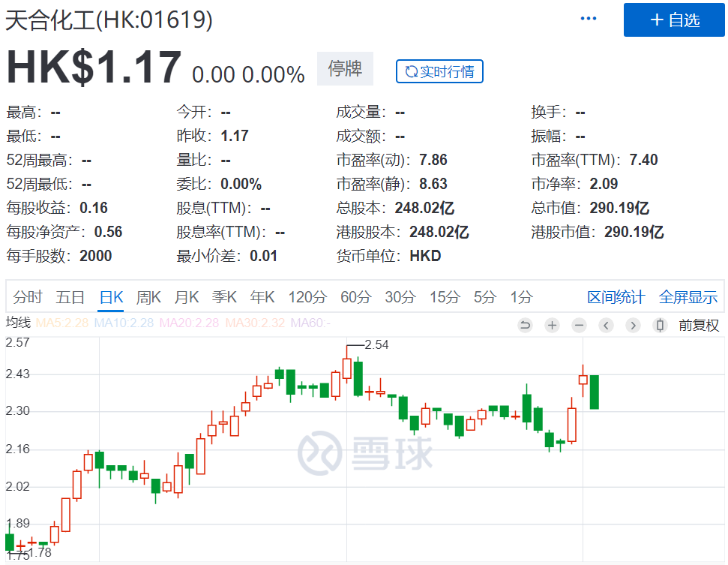Image resolution: width=728 pixels, height=565 pixels.
Task: Click the last green candlestick on chart
Action: (x=595, y=392)
